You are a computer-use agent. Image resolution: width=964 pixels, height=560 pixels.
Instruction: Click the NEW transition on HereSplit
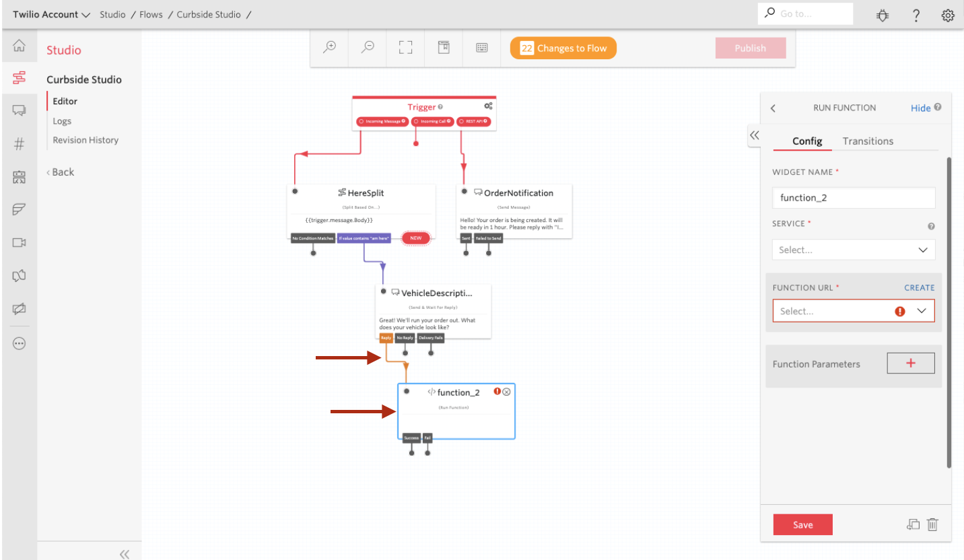coord(415,238)
